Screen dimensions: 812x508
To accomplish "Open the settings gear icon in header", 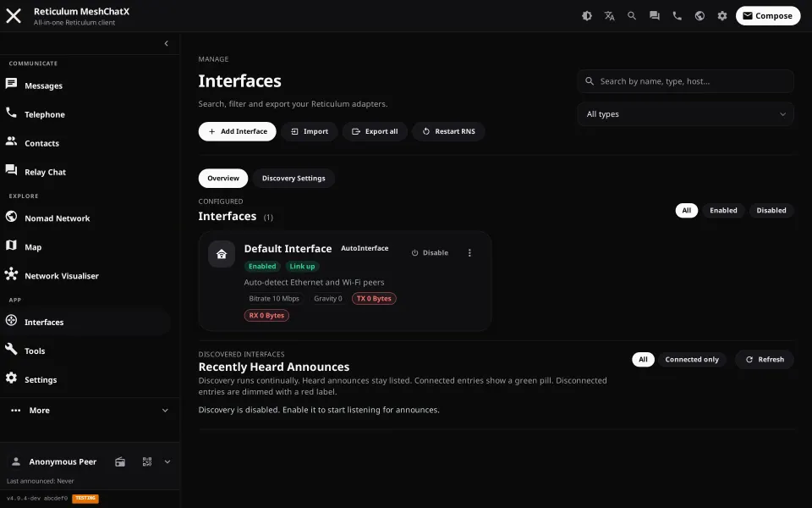I will (x=721, y=15).
